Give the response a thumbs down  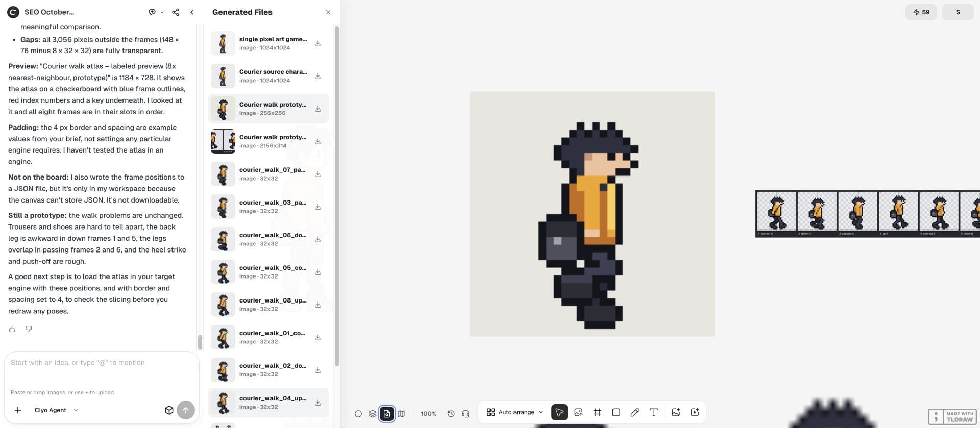tap(29, 329)
